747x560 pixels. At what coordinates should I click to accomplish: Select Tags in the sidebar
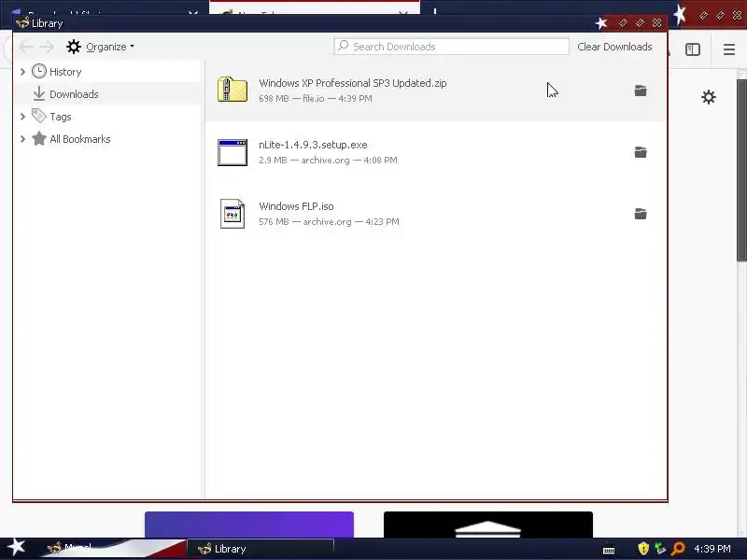point(61,117)
